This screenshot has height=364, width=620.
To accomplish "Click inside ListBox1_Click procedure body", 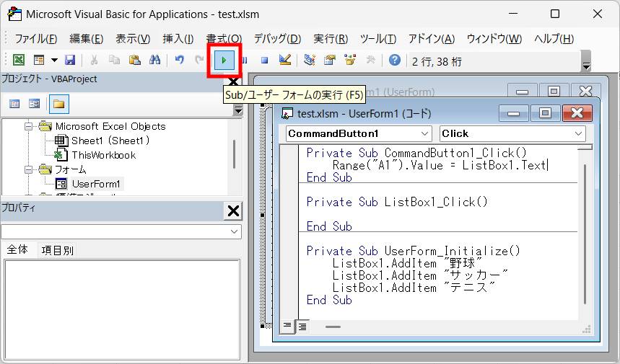I will [437, 214].
